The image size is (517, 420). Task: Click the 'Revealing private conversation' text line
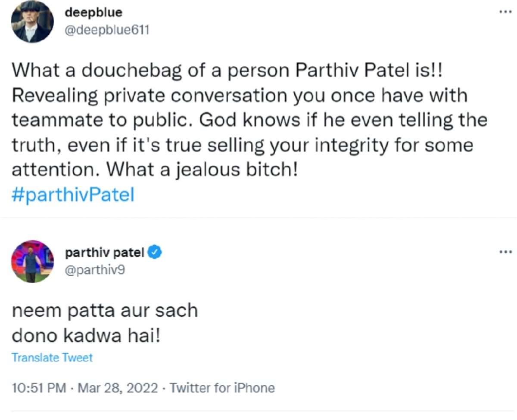tap(239, 95)
